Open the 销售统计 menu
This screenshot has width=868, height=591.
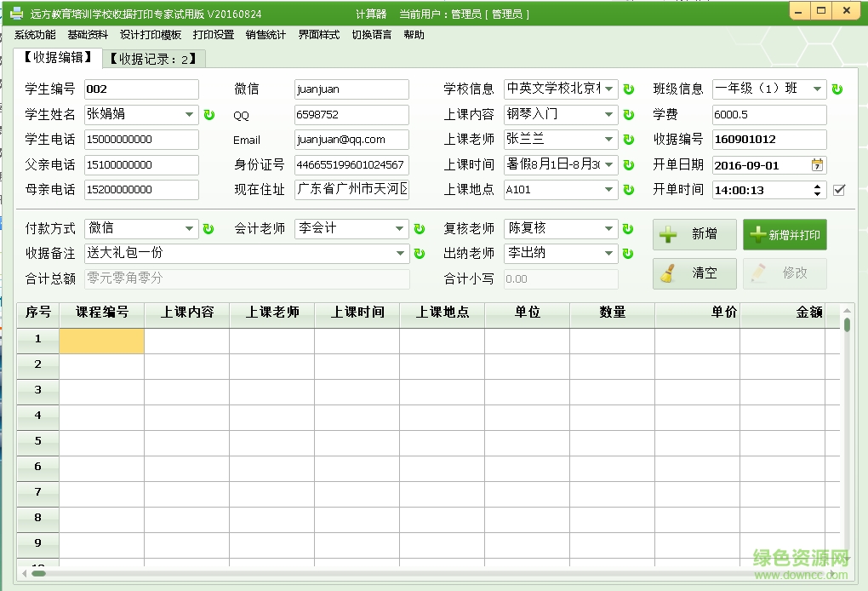coord(266,35)
